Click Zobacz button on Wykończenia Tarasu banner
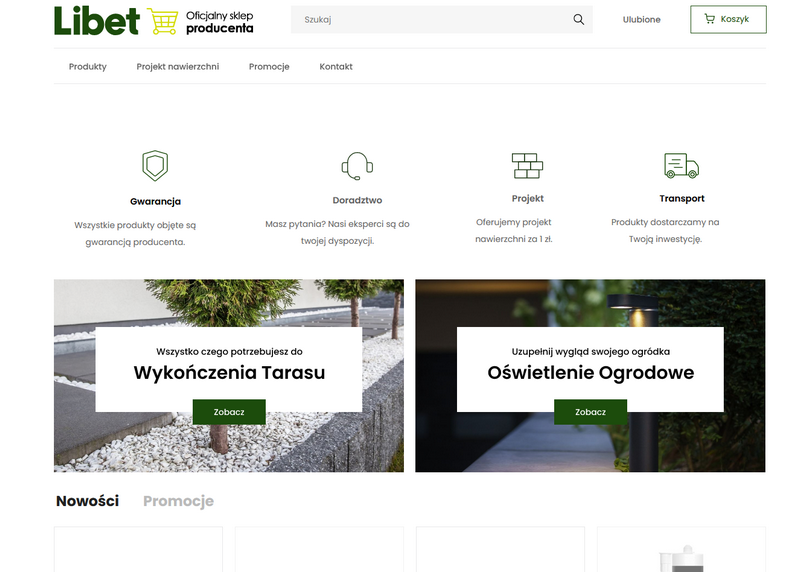 pyautogui.click(x=229, y=412)
